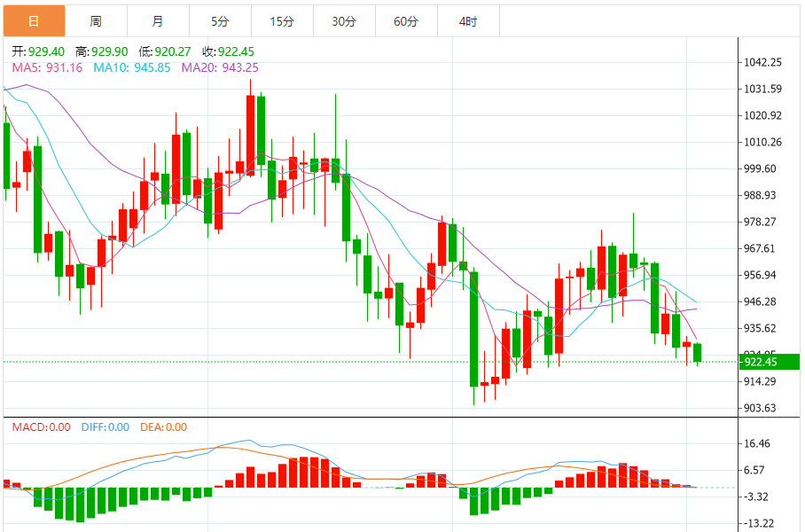Click the 956.94 price axis label
Image resolution: width=805 pixels, height=532 pixels.
point(761,275)
